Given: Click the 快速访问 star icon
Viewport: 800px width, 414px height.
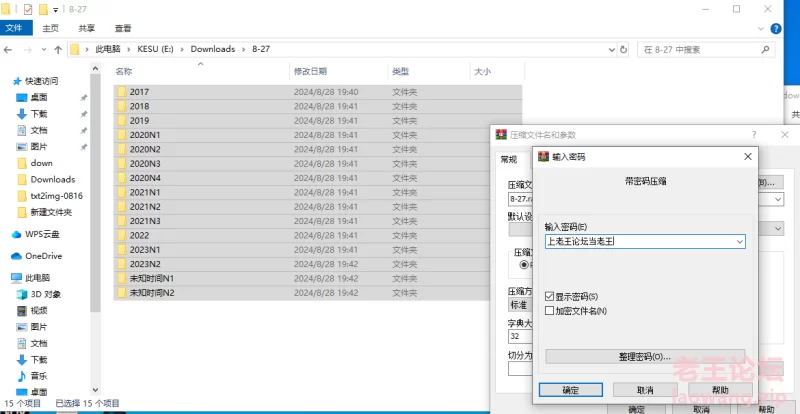Looking at the screenshot, I should pos(16,81).
